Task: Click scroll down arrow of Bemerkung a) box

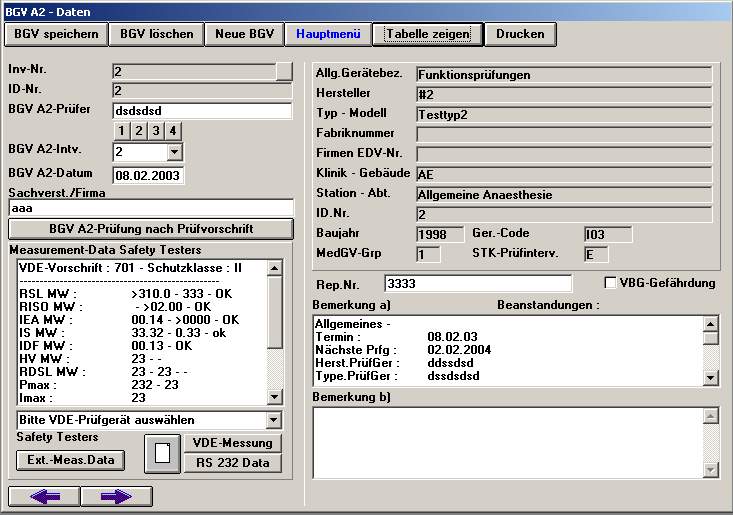Action: 711,378
